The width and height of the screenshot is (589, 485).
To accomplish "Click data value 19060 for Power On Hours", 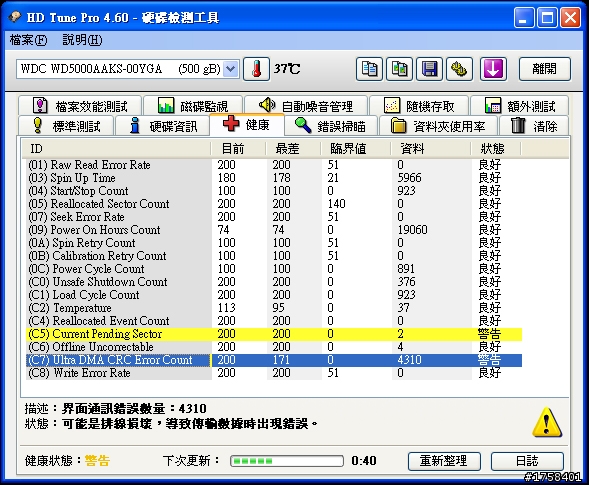I will coord(412,230).
